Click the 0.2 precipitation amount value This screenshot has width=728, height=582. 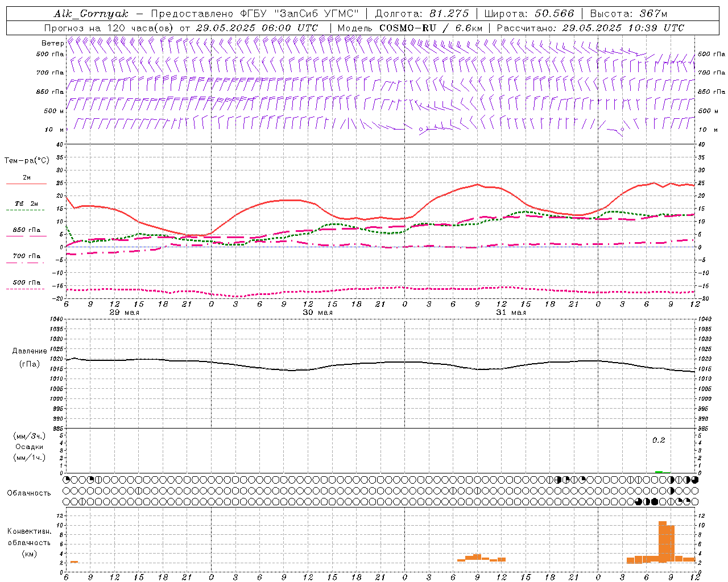[659, 440]
